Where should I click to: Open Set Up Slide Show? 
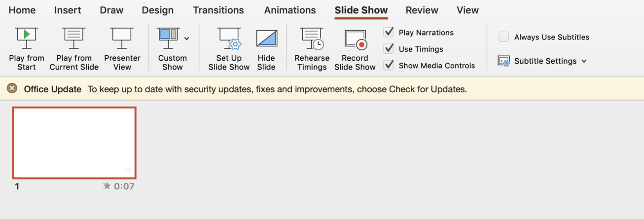[x=229, y=38]
